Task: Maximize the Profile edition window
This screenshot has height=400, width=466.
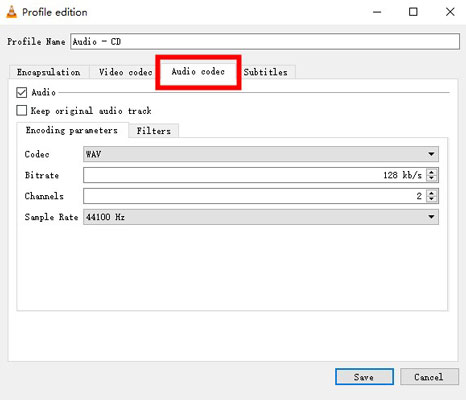Action: 413,12
